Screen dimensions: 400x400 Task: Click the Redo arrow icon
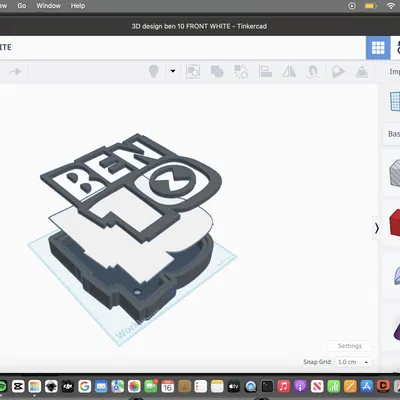tap(15, 71)
